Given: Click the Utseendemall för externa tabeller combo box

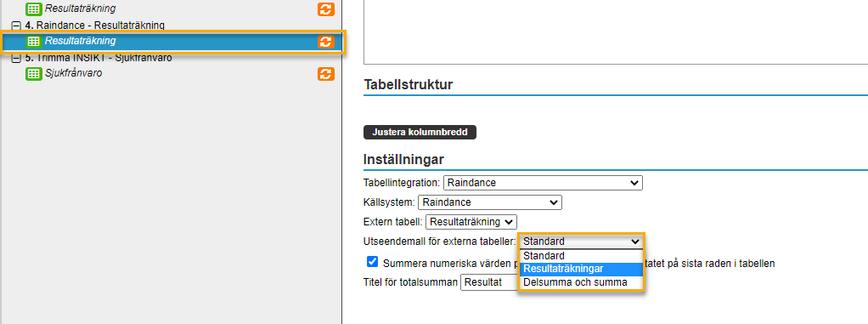Looking at the screenshot, I should point(581,242).
